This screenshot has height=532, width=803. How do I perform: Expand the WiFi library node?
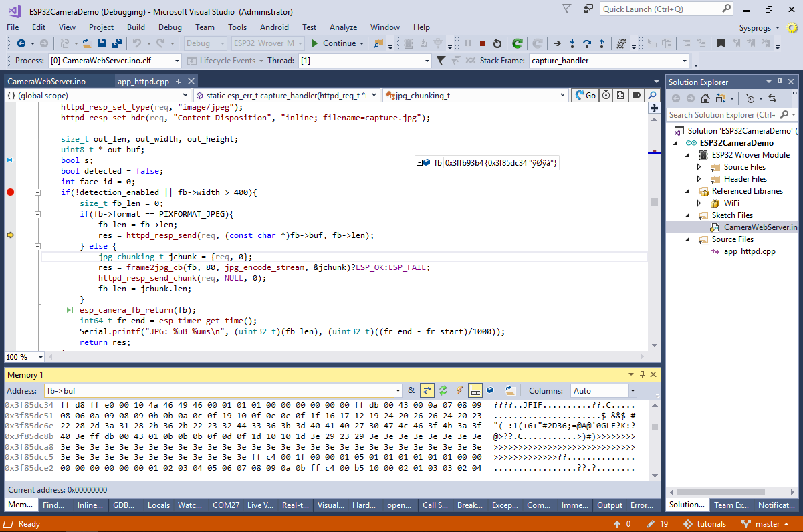(699, 203)
